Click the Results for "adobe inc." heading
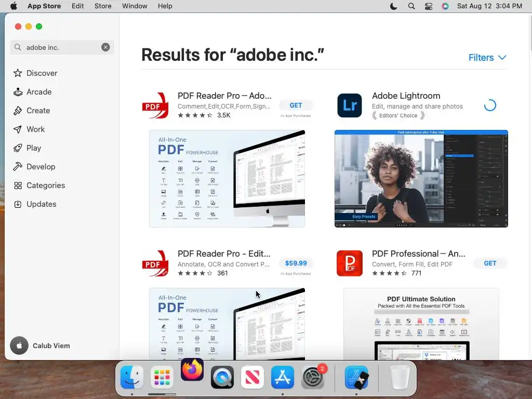532x399 pixels. coord(232,55)
